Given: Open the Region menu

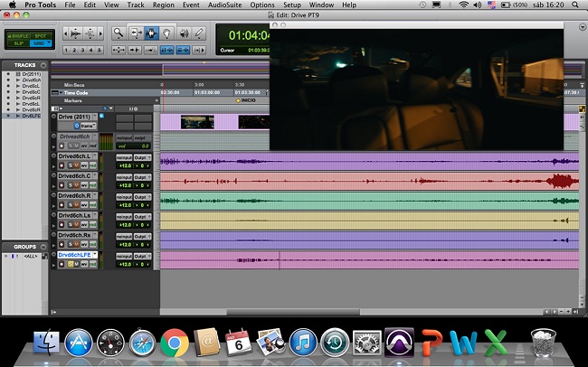Looking at the screenshot, I should (163, 5).
